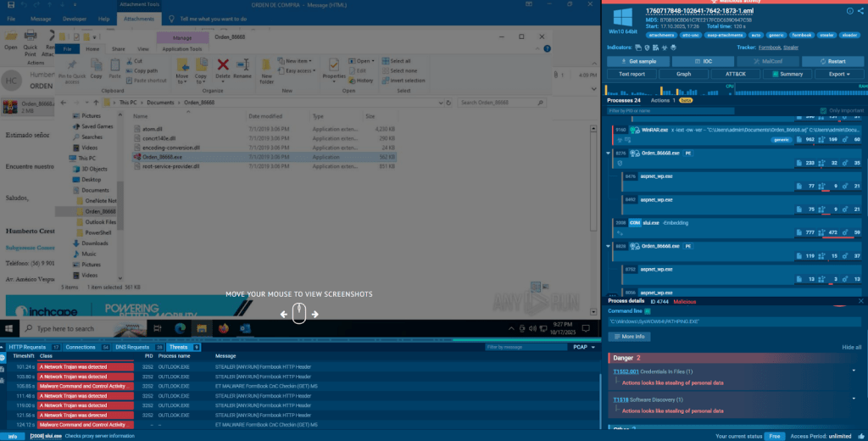Click previous screenshot arrow left of mouse icon

[x=284, y=314]
